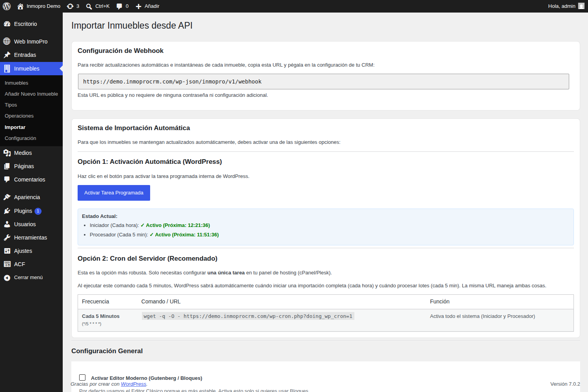The width and height of the screenshot is (588, 392).
Task: Open the Entradas menu label
Action: (25, 55)
